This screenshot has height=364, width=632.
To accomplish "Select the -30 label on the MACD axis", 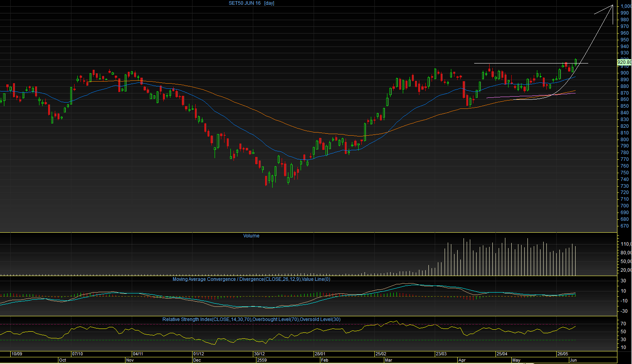I will [x=624, y=311].
